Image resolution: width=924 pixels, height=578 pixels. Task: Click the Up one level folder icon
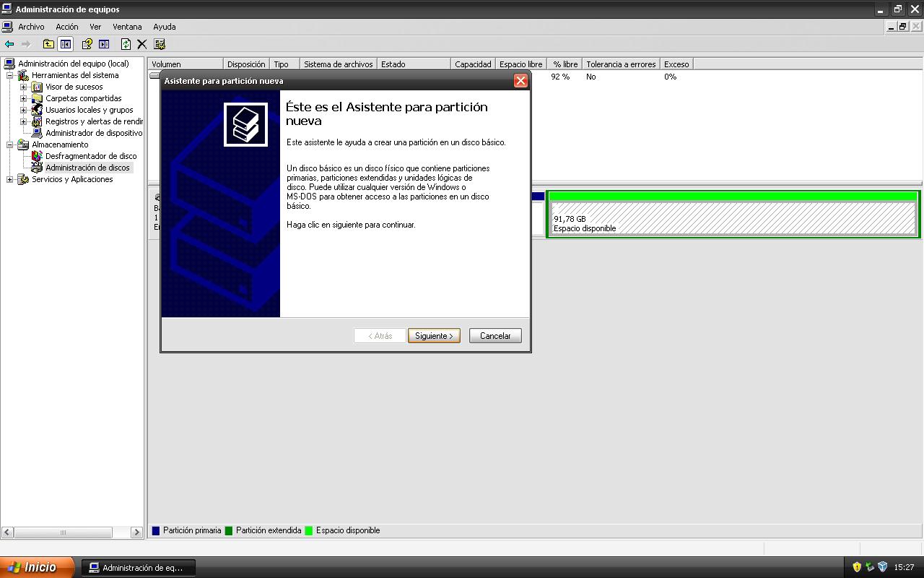click(48, 44)
